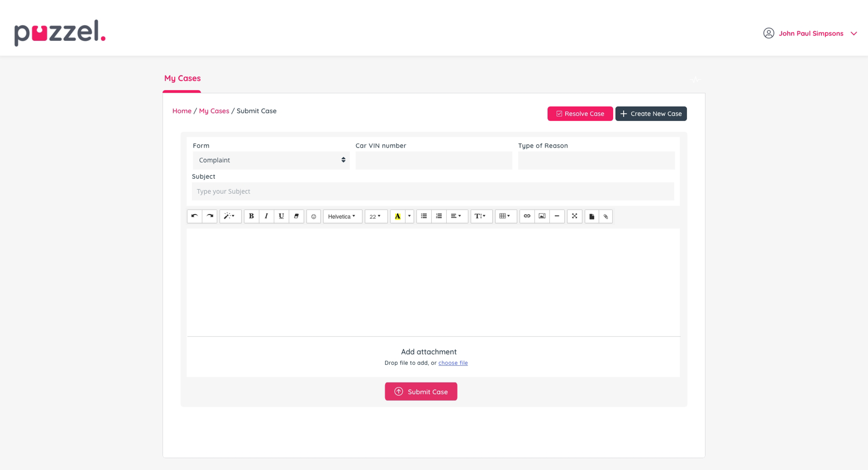Toggle underline formatting

(281, 216)
